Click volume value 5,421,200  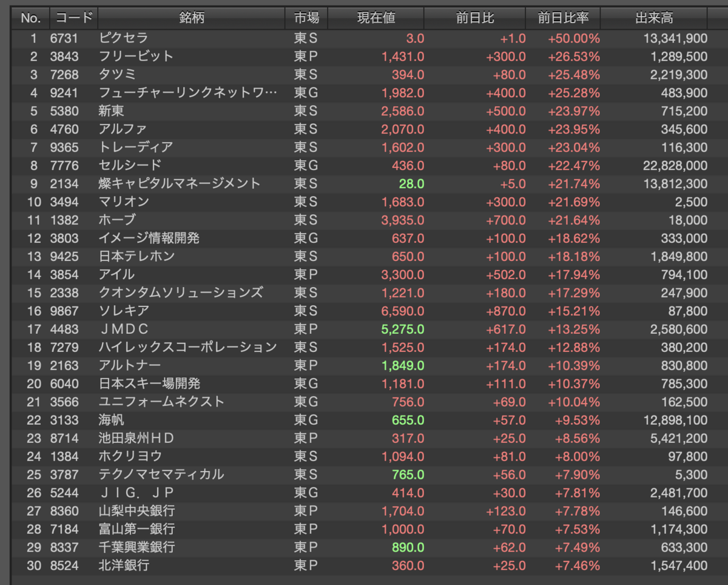[679, 439]
